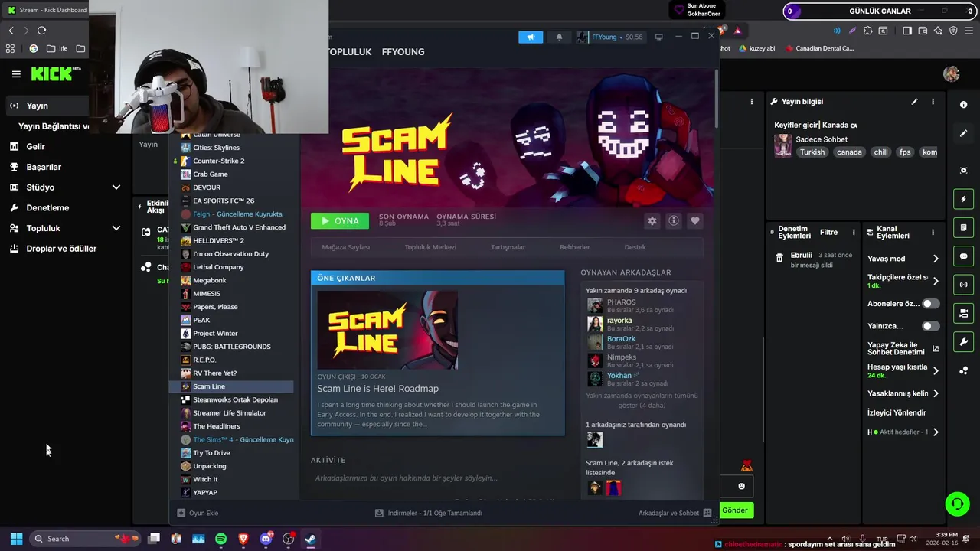Screen dimensions: 980x551
Task: Open Arkadaşlar ve Sohbet in Steam
Action: (675, 513)
